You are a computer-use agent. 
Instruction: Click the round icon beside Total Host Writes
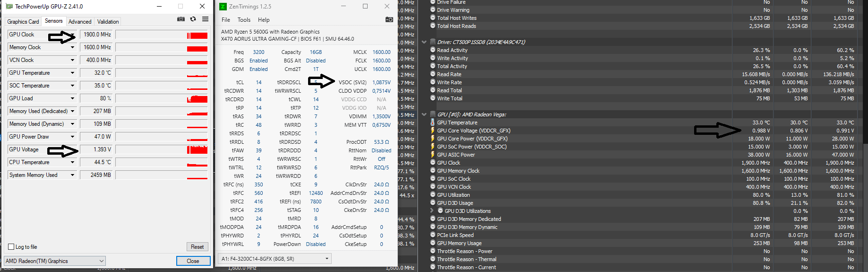432,18
